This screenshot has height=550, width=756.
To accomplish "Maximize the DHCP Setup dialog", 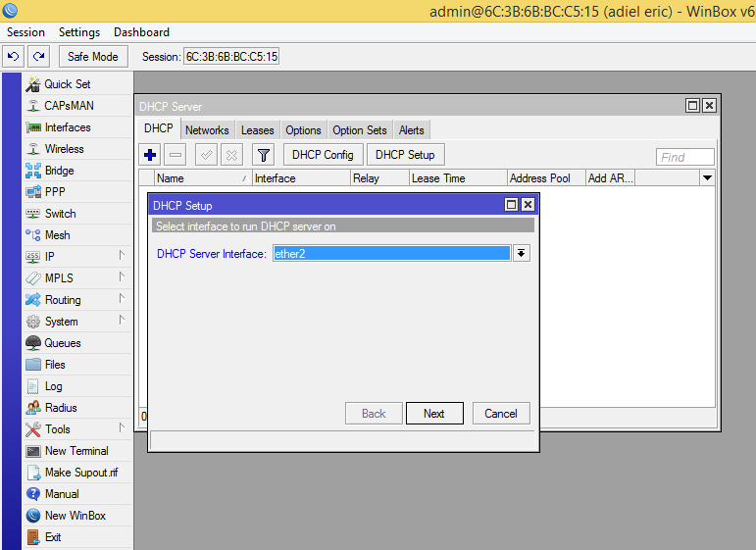I will pyautogui.click(x=511, y=204).
